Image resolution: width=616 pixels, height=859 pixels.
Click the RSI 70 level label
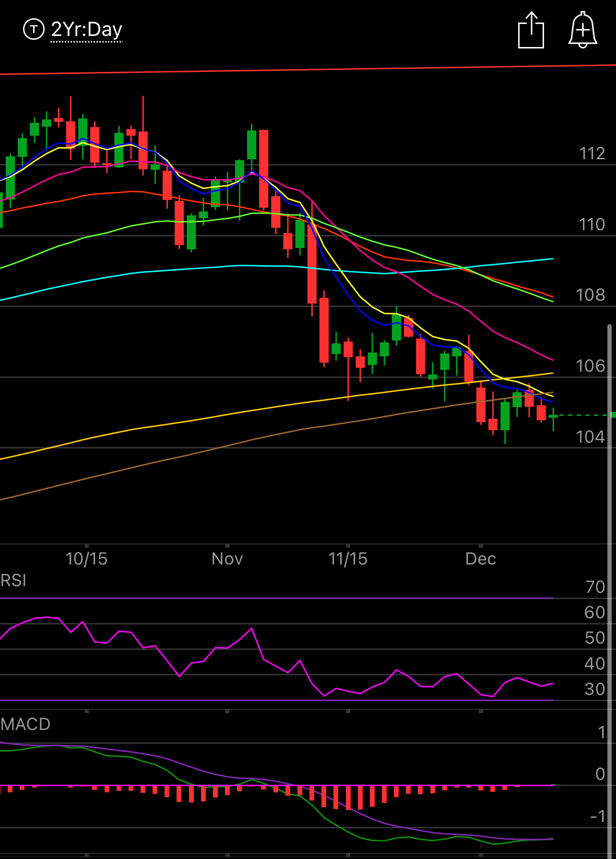tap(595, 587)
